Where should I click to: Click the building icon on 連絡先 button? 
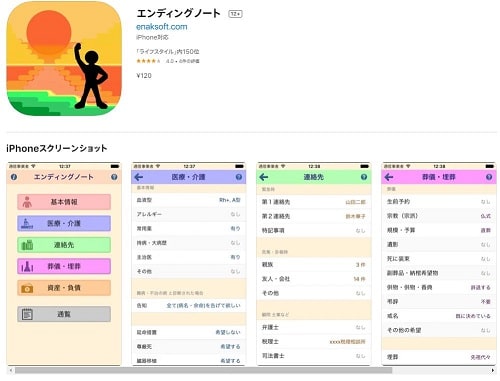tap(27, 245)
